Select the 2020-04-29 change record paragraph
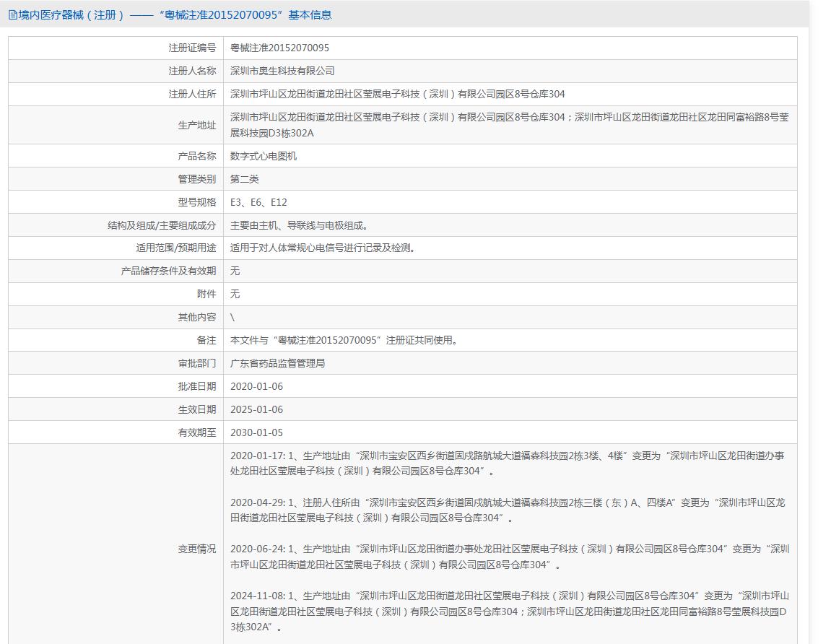 pos(508,510)
